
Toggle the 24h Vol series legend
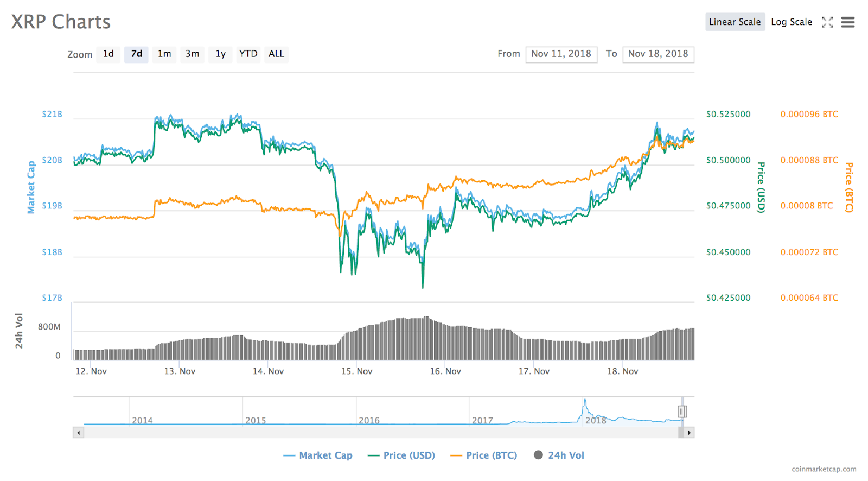[559, 455]
